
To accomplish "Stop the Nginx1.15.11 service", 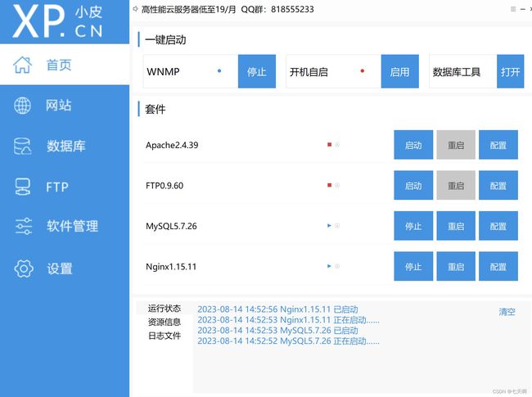I will coord(413,266).
